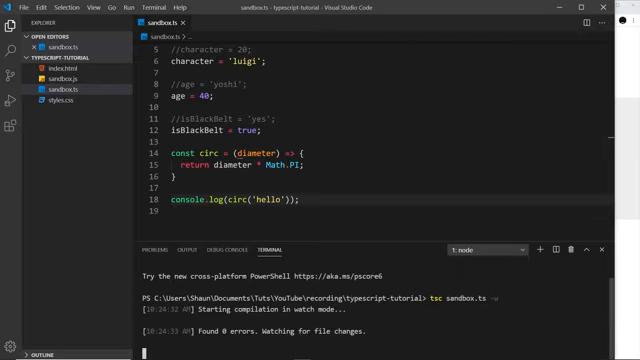Screen dimensions: 640x360
Task: Click the breadcrumb ellipsis after sandbox.ts
Action: coord(190,37)
